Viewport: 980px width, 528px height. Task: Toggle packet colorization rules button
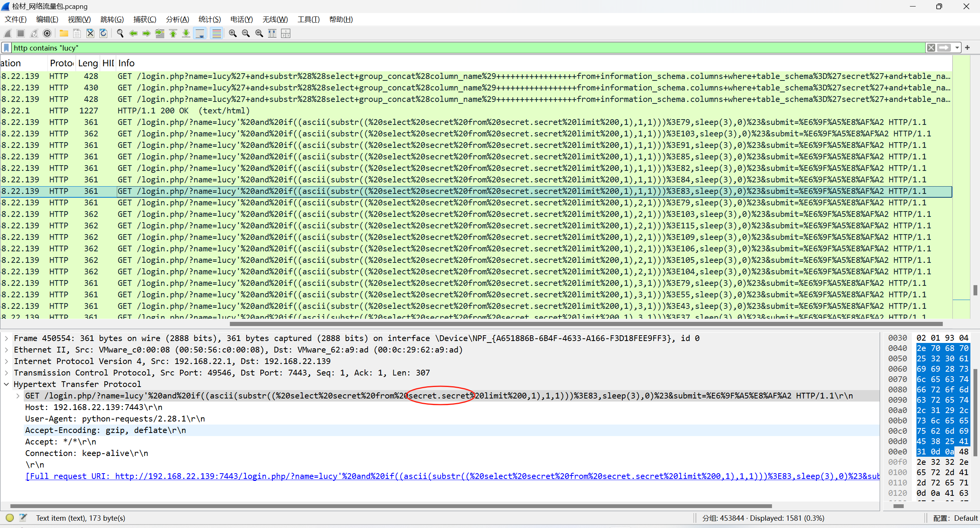pos(216,34)
